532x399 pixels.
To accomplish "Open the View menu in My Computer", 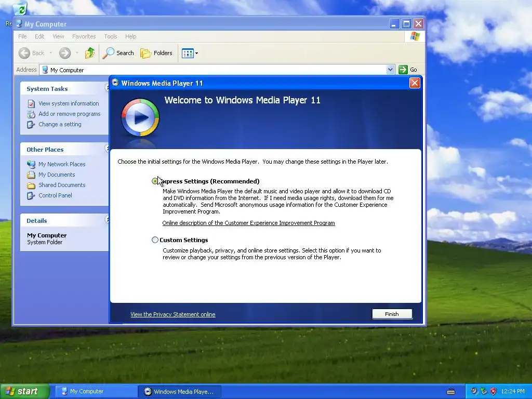I will pyautogui.click(x=58, y=36).
